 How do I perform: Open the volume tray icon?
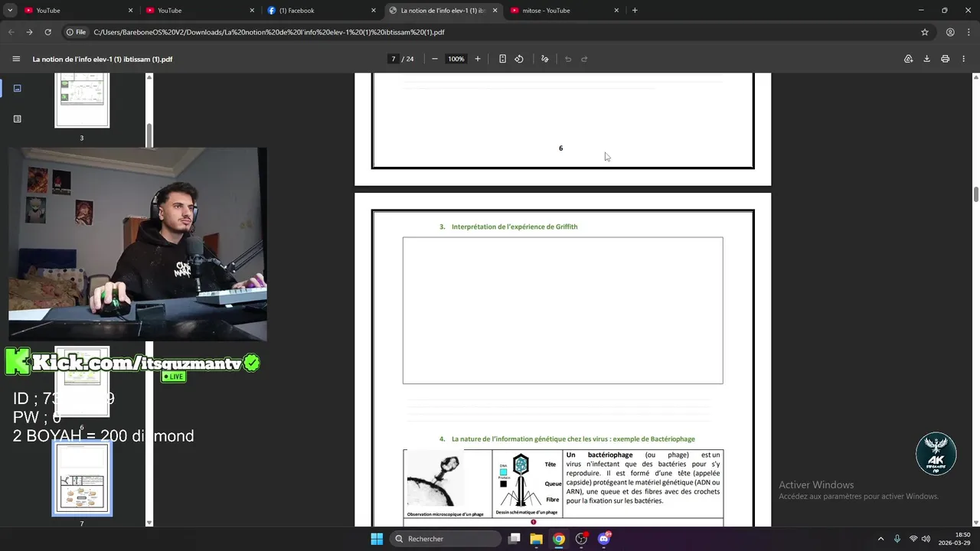(926, 539)
